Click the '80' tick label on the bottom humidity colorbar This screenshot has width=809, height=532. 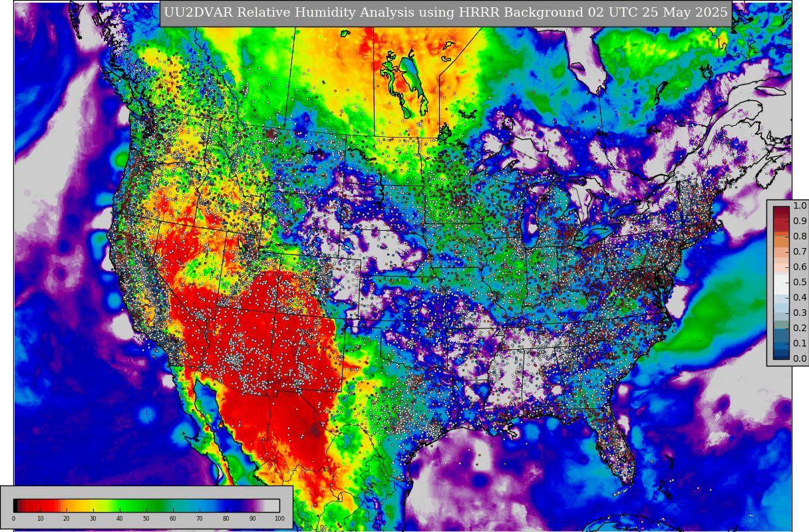[x=226, y=519]
